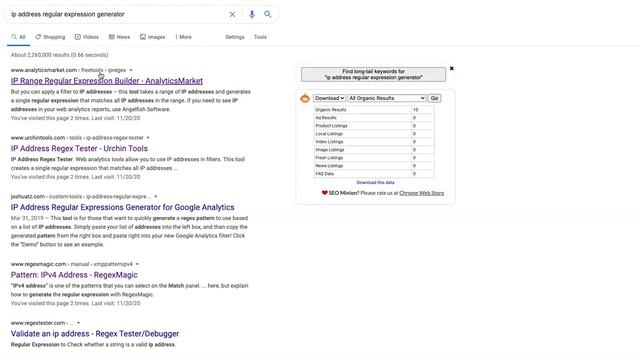This screenshot has width=640, height=360.
Task: Open the analyticsmarket.com result options arrow
Action: click(131, 70)
